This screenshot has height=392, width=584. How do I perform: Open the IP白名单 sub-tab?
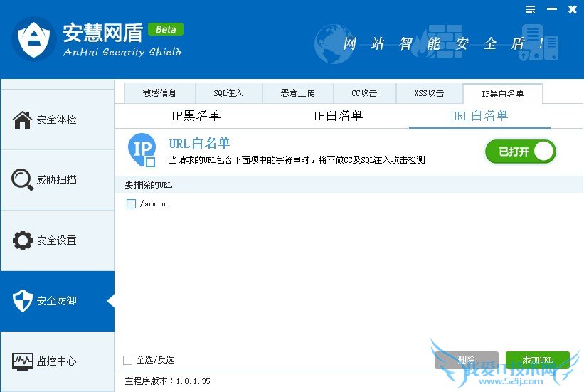pos(338,116)
